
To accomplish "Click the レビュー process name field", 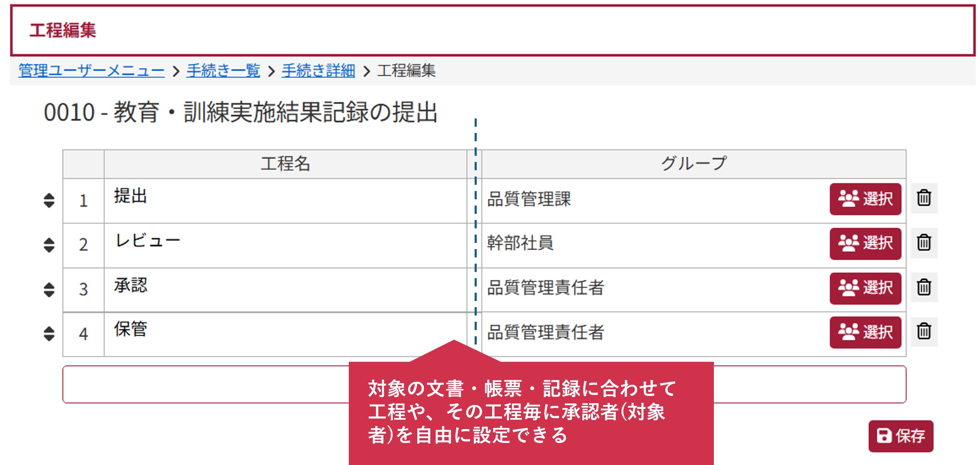I will click(285, 245).
